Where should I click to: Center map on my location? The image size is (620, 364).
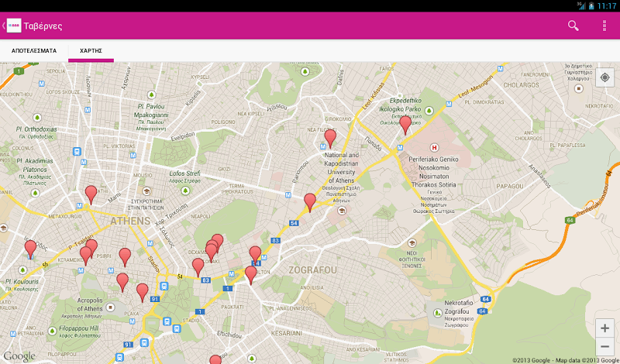[604, 77]
